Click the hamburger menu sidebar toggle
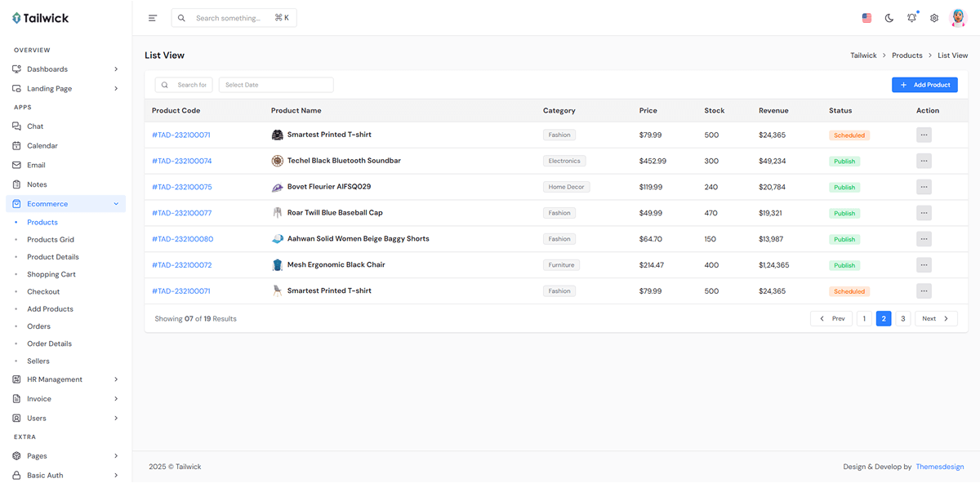 click(153, 18)
